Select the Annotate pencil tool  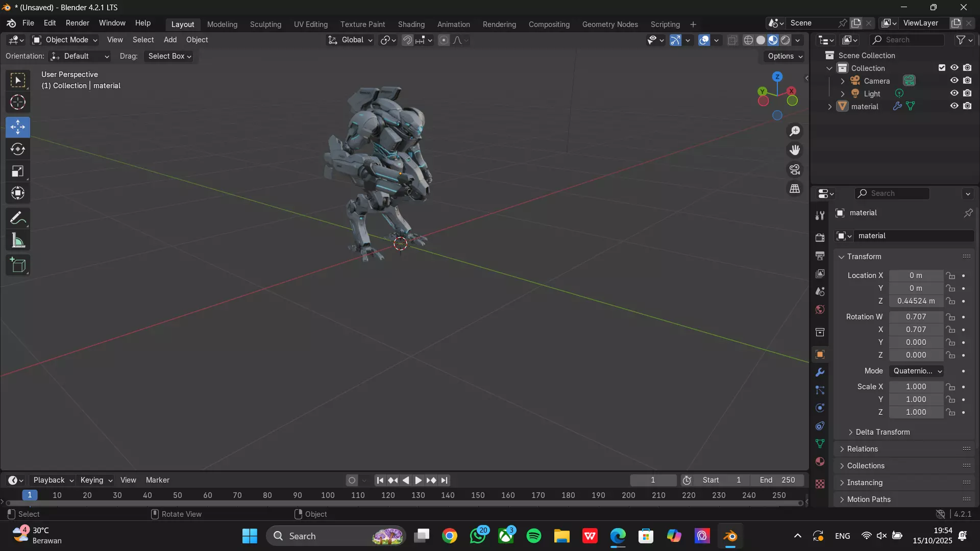click(18, 218)
